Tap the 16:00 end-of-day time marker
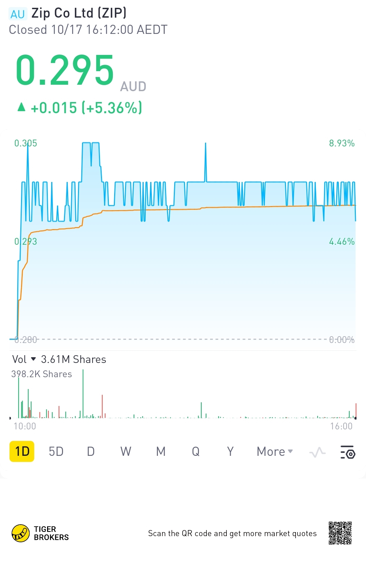The width and height of the screenshot is (366, 588). 341,426
